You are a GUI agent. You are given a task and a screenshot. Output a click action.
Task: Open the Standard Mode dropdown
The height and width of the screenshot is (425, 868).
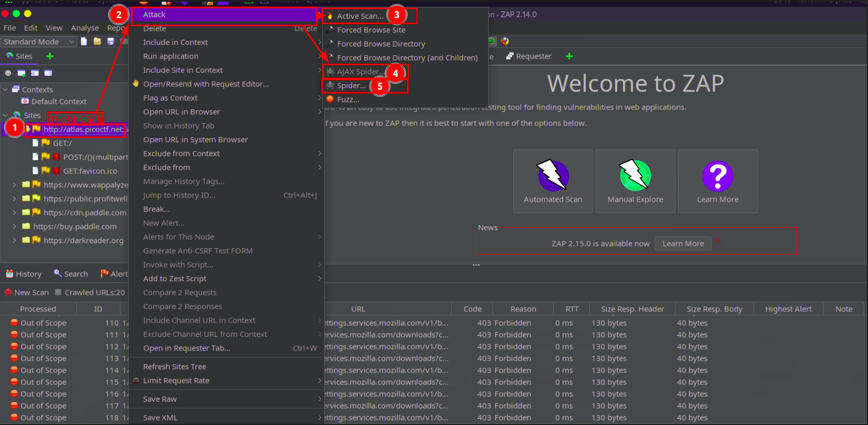point(39,41)
